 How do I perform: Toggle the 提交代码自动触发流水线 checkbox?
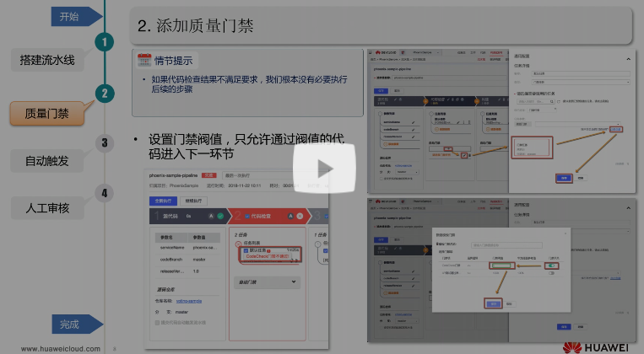coord(157,323)
